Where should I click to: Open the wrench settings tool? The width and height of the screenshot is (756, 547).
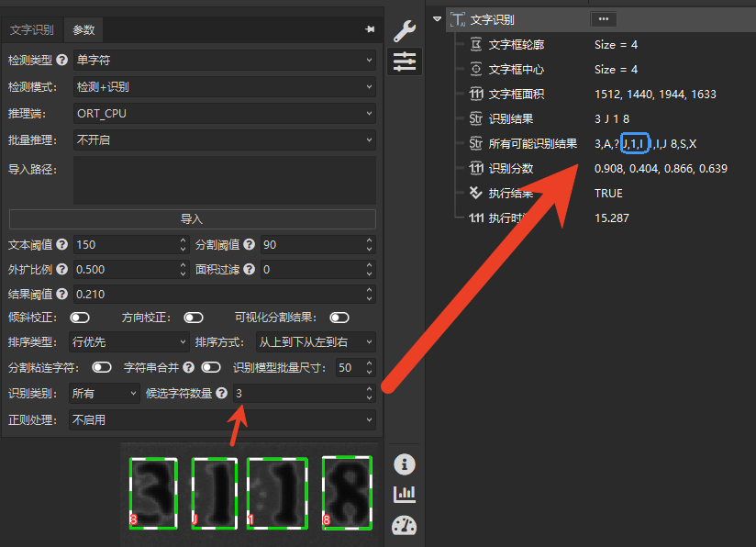[405, 31]
